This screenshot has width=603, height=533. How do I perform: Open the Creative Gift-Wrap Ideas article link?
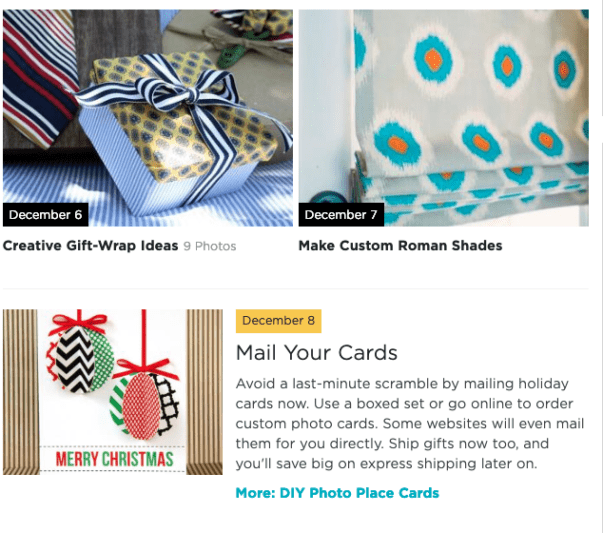pos(90,245)
